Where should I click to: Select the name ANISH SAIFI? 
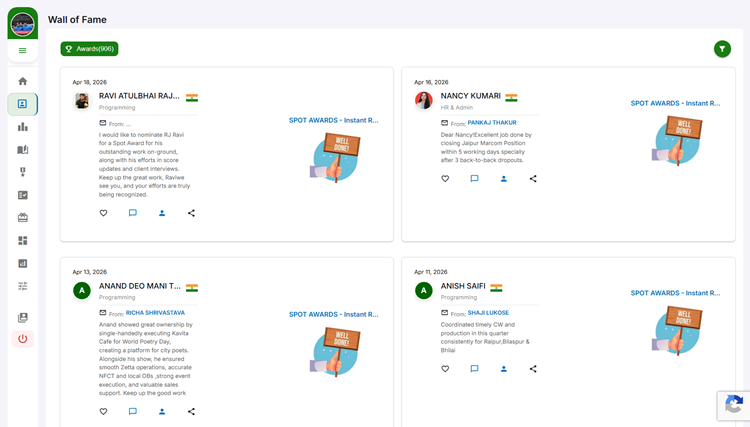463,286
